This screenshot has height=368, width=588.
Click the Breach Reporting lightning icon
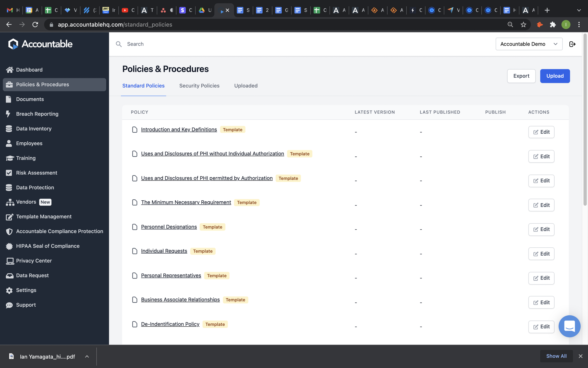8,114
